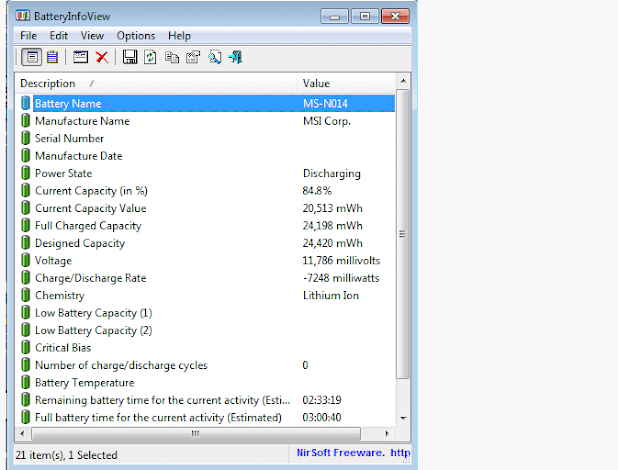Click the battery icon beside Battery Temperature

(x=25, y=382)
